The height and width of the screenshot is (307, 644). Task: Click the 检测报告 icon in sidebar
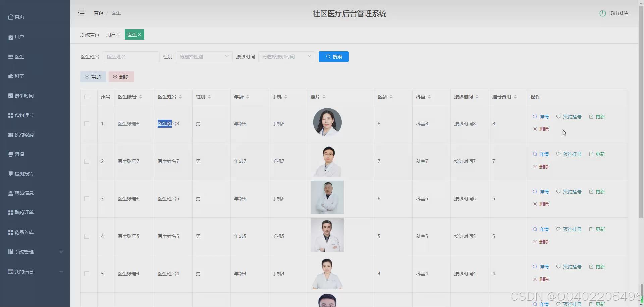pyautogui.click(x=11, y=174)
